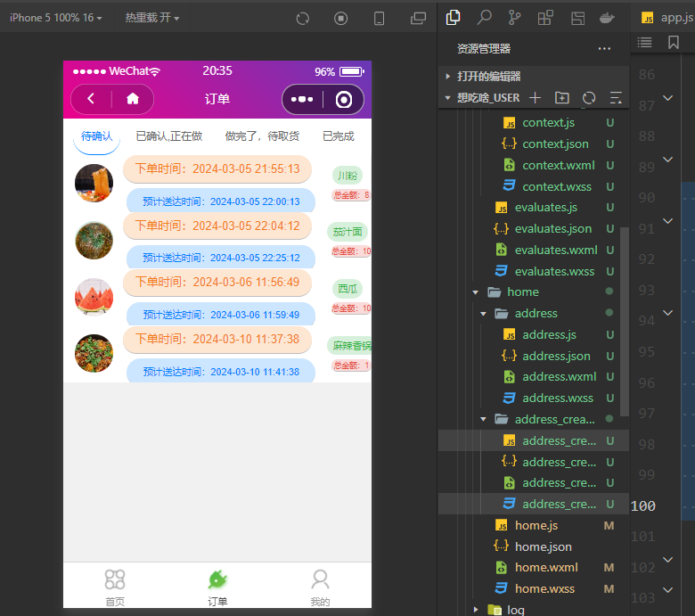
Task: Open address.js in the file tree
Action: (x=549, y=335)
